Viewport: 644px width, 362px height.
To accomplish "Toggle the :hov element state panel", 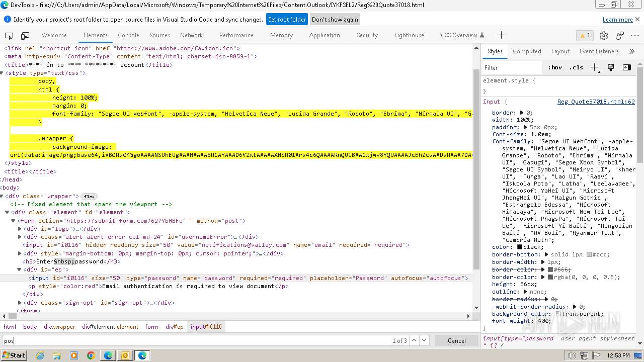I will (555, 67).
